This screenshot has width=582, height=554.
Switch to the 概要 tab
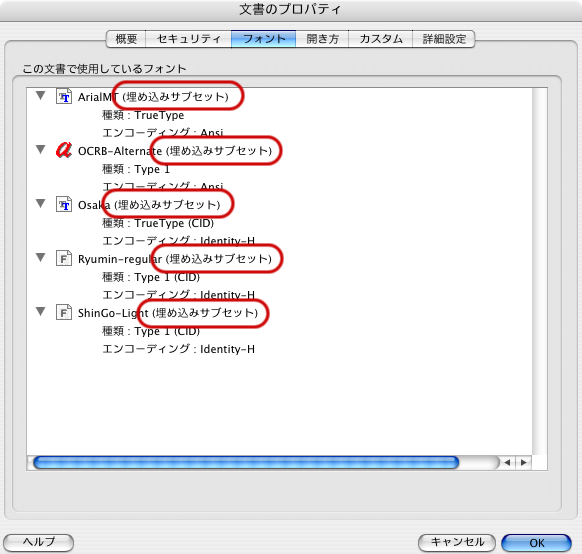click(x=126, y=39)
